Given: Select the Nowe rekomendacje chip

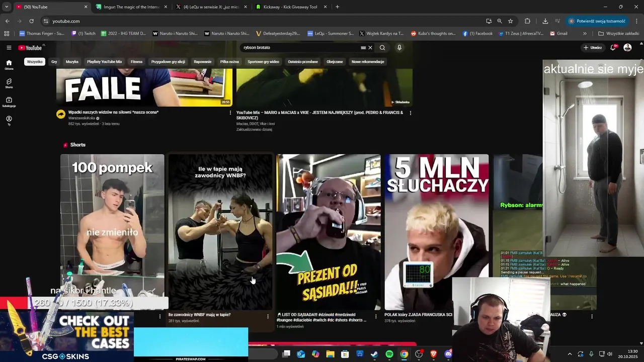Looking at the screenshot, I should click(x=368, y=62).
